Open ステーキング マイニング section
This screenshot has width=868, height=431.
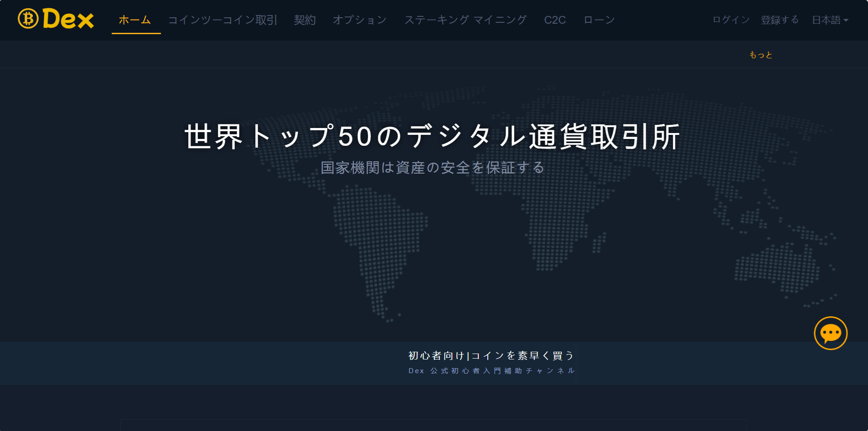[x=465, y=20]
